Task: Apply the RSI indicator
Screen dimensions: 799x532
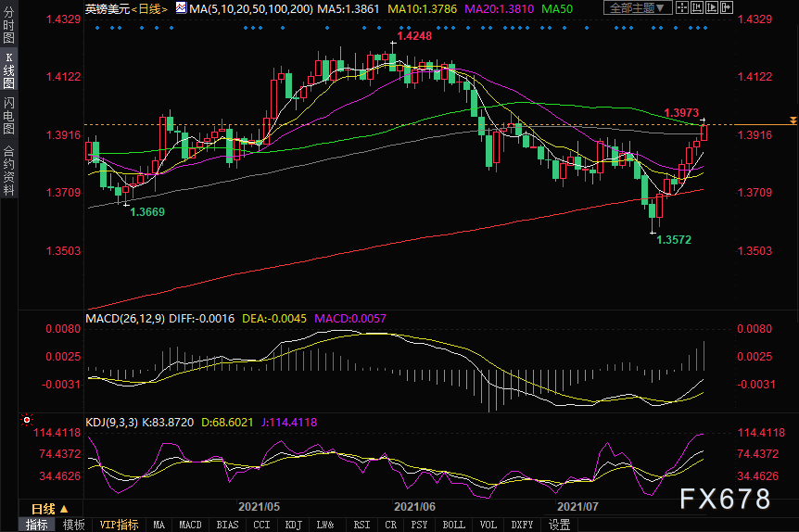Action: pyautogui.click(x=361, y=525)
